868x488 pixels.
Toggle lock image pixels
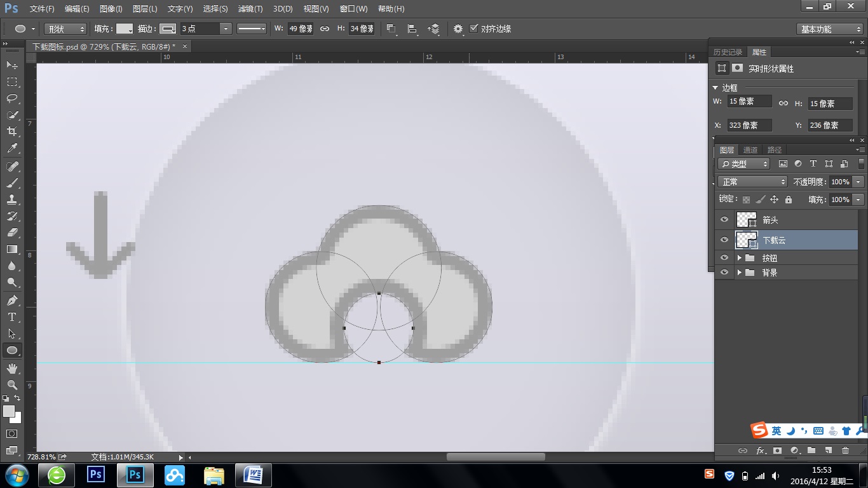coord(760,200)
